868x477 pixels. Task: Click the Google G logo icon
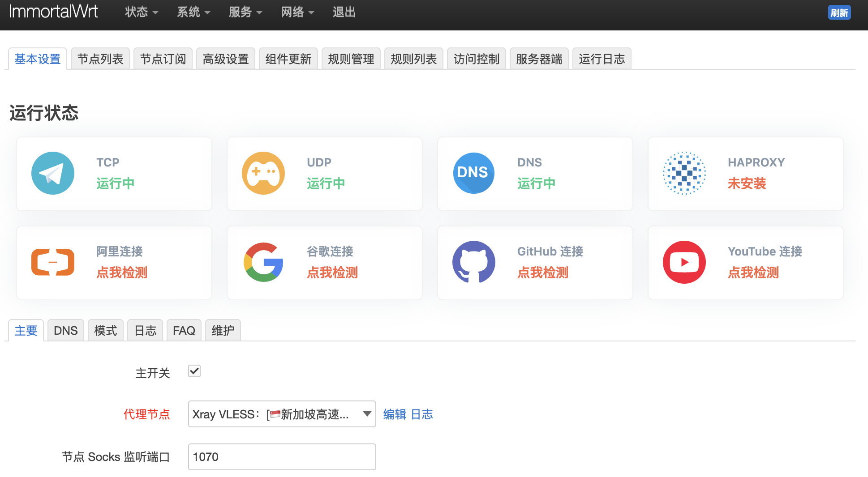click(263, 262)
